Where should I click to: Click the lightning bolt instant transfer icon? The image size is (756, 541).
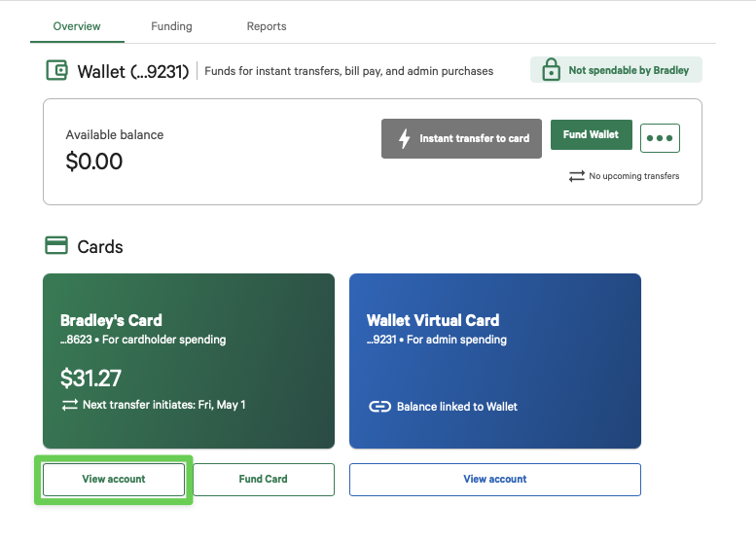click(405, 138)
